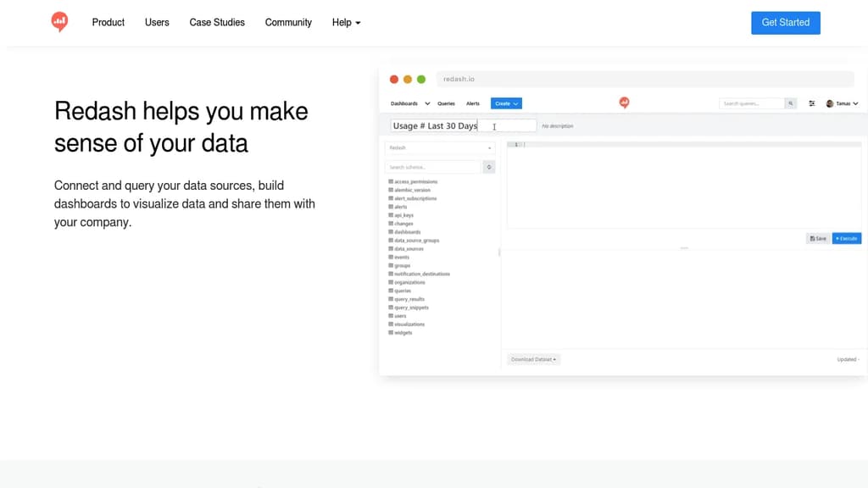Click the refresh schema icon

489,167
